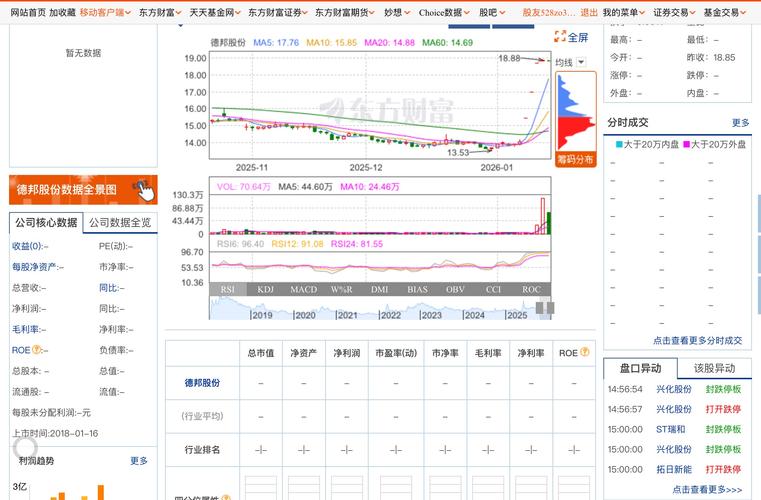The height and width of the screenshot is (500, 761).
Task: Switch to KDJ indicator tab
Action: pyautogui.click(x=265, y=289)
